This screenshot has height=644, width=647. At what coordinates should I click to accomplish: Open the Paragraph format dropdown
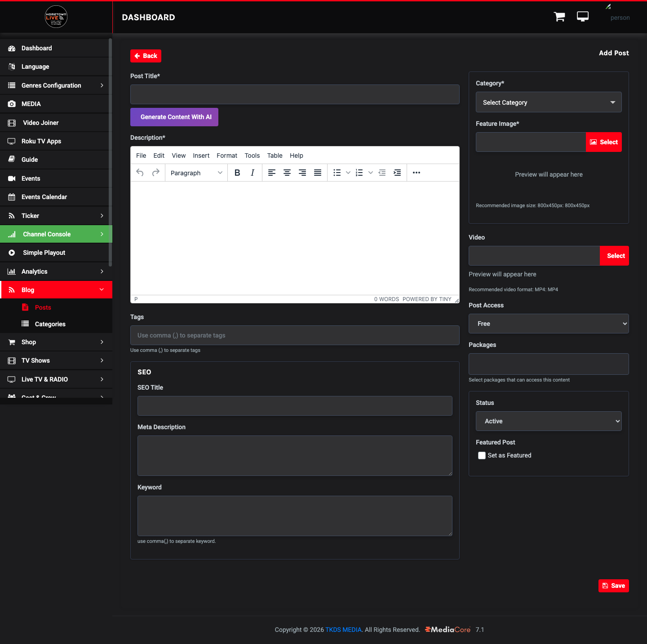tap(196, 173)
